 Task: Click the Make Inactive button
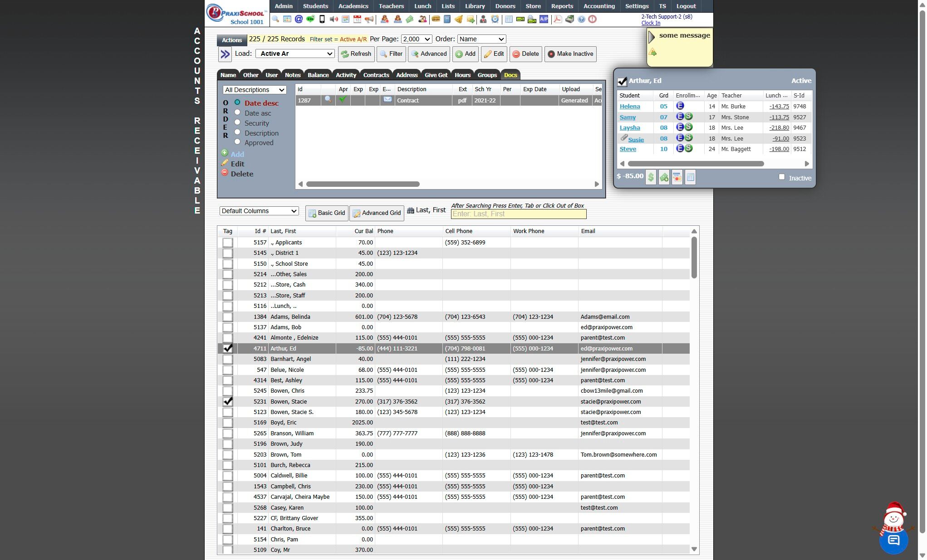(x=570, y=54)
